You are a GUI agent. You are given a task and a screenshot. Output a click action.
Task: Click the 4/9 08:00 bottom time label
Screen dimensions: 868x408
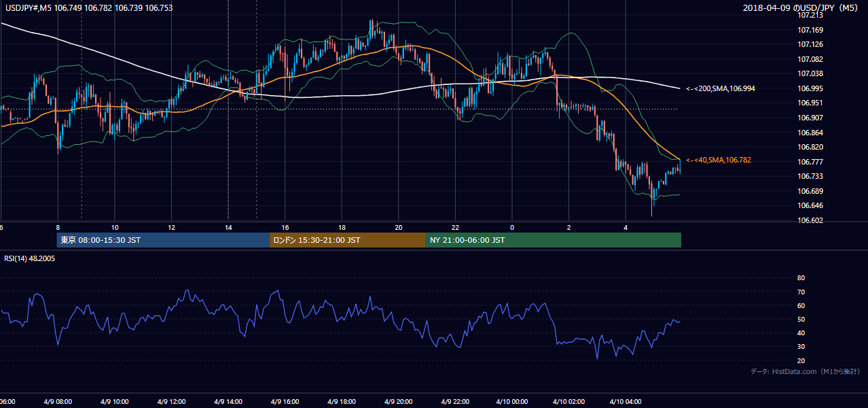[x=58, y=402]
